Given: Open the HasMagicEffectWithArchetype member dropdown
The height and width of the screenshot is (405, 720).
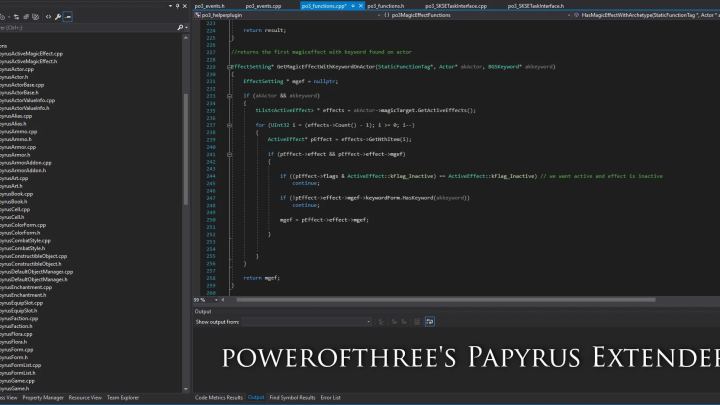Looking at the screenshot, I should pyautogui.click(x=647, y=15).
